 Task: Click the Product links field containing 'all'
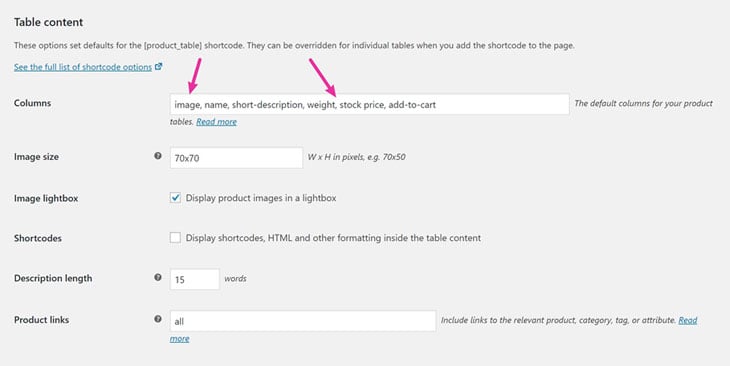click(303, 321)
